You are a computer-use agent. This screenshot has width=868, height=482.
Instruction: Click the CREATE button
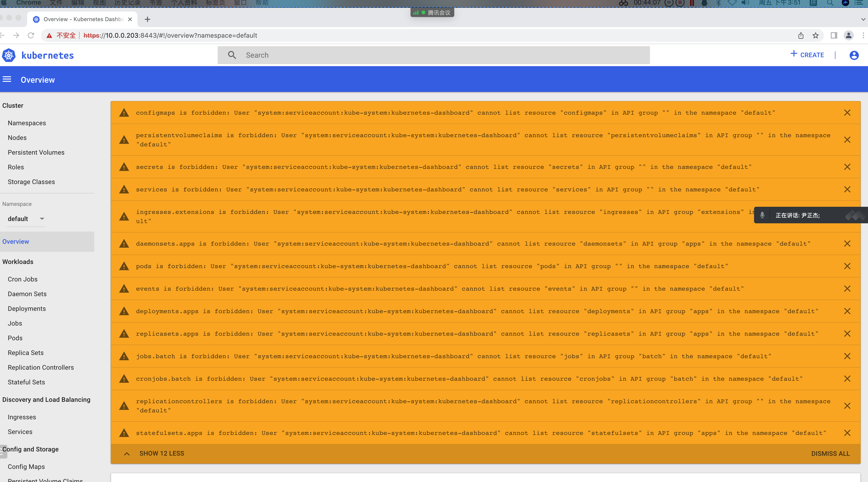[x=807, y=55]
